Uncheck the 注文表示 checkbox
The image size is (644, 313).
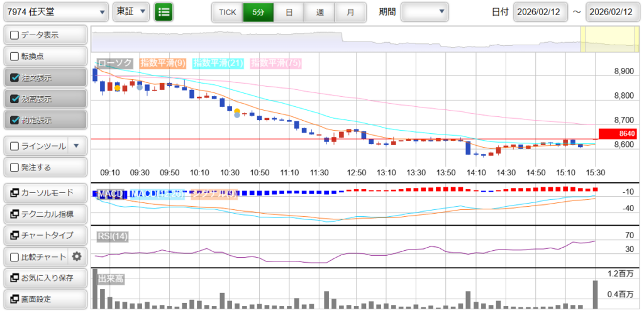click(x=15, y=78)
